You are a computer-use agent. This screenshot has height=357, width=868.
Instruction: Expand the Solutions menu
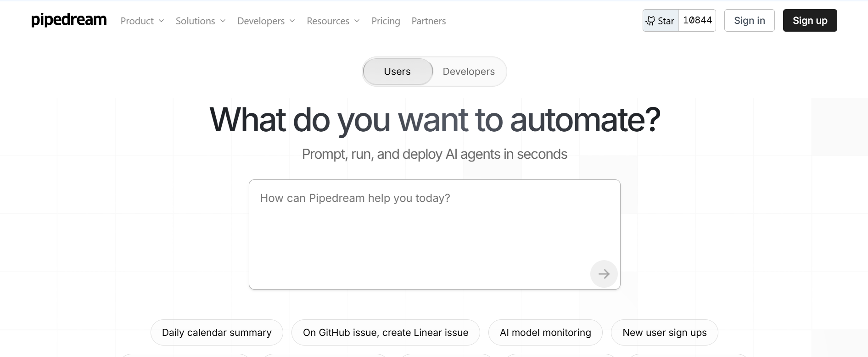(201, 21)
